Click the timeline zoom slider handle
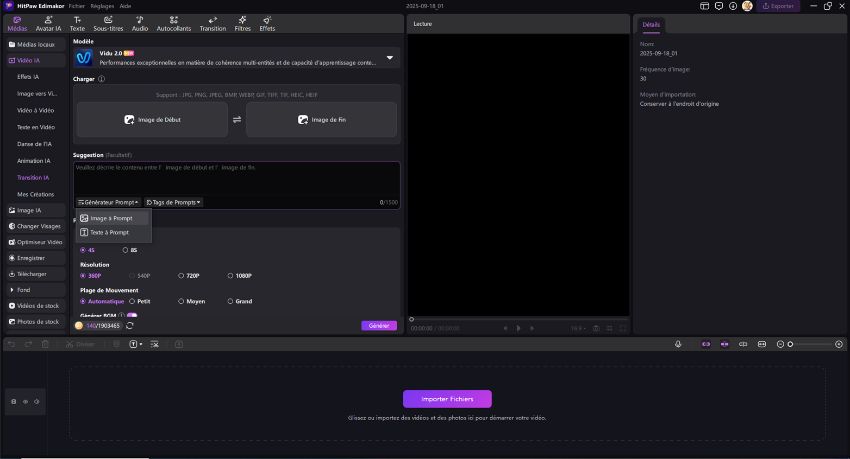 790,344
